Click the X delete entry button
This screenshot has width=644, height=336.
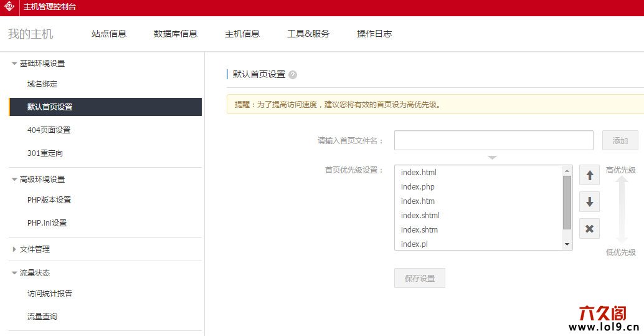coord(589,229)
